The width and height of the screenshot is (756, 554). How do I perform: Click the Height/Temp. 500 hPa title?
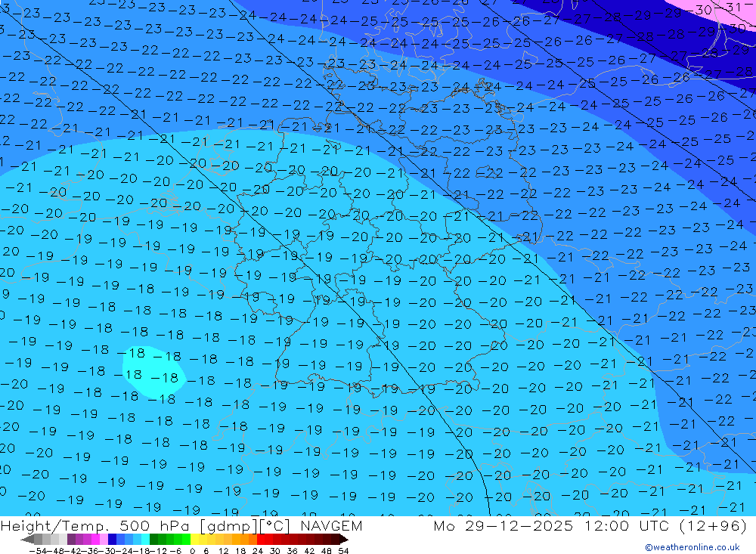tap(91, 526)
